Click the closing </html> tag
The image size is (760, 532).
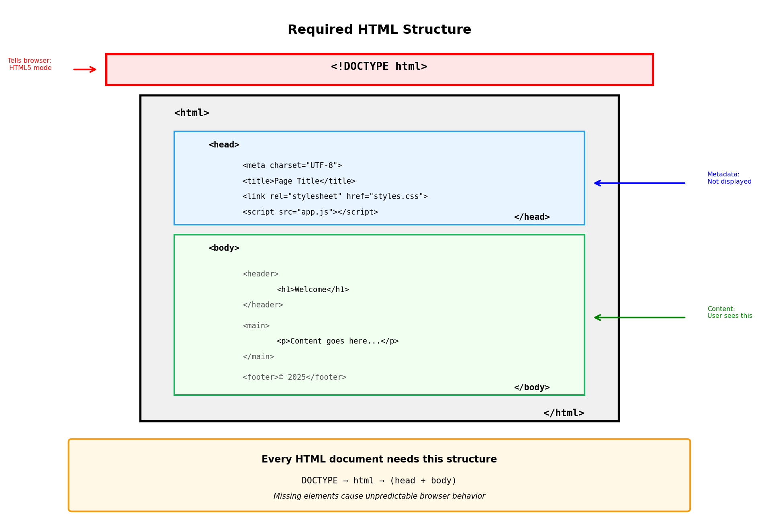(x=564, y=413)
